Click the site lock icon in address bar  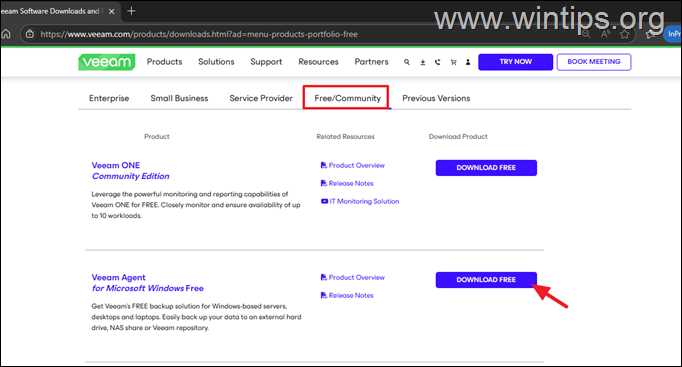30,34
